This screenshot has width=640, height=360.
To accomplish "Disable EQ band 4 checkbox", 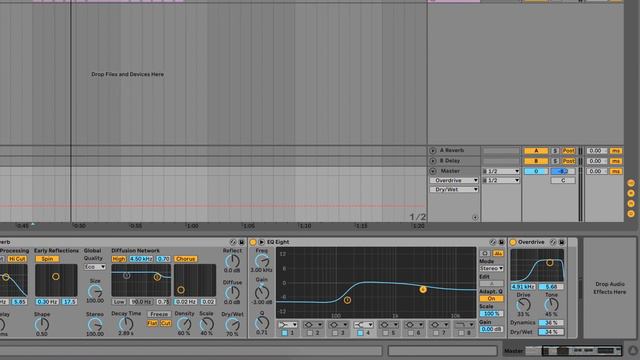I will pyautogui.click(x=360, y=333).
